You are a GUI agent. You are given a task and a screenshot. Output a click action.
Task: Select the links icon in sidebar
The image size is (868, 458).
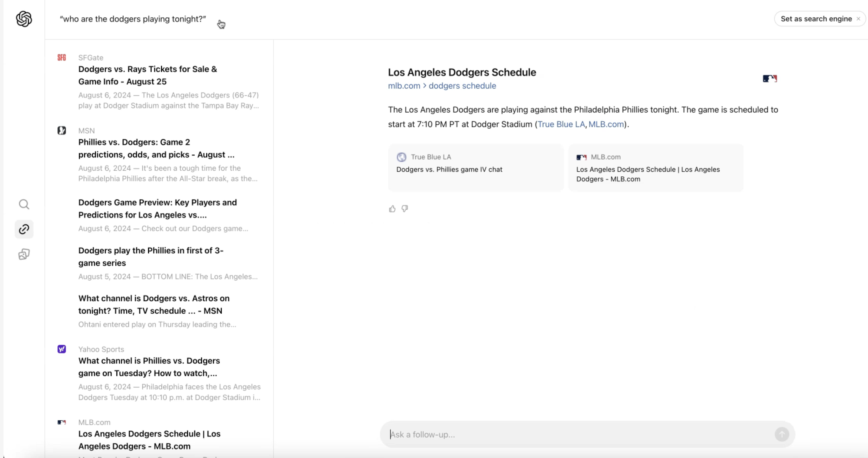[24, 229]
